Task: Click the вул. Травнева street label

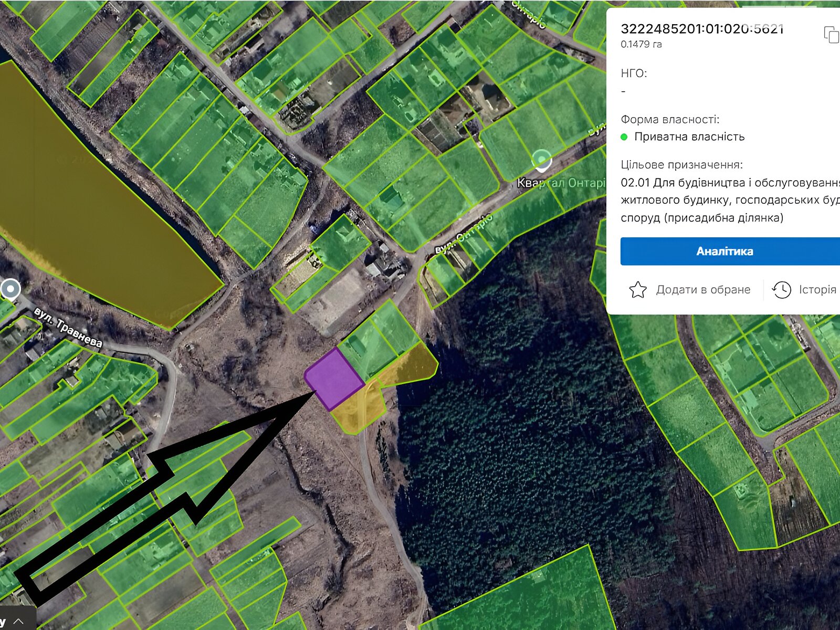Action: click(x=68, y=328)
